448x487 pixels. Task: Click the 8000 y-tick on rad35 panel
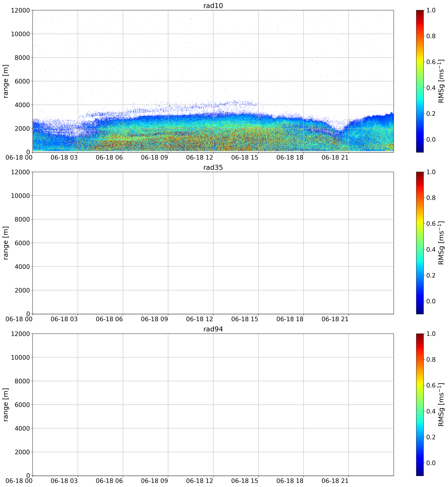pyautogui.click(x=22, y=220)
